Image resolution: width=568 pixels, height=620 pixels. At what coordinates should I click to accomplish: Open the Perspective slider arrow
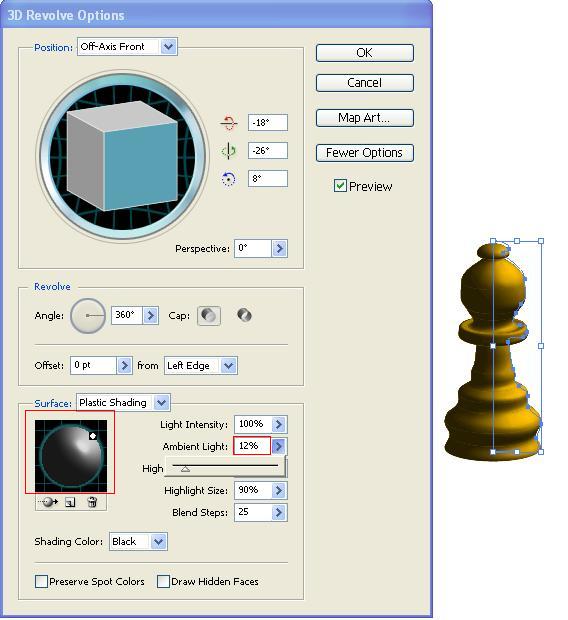tap(280, 248)
